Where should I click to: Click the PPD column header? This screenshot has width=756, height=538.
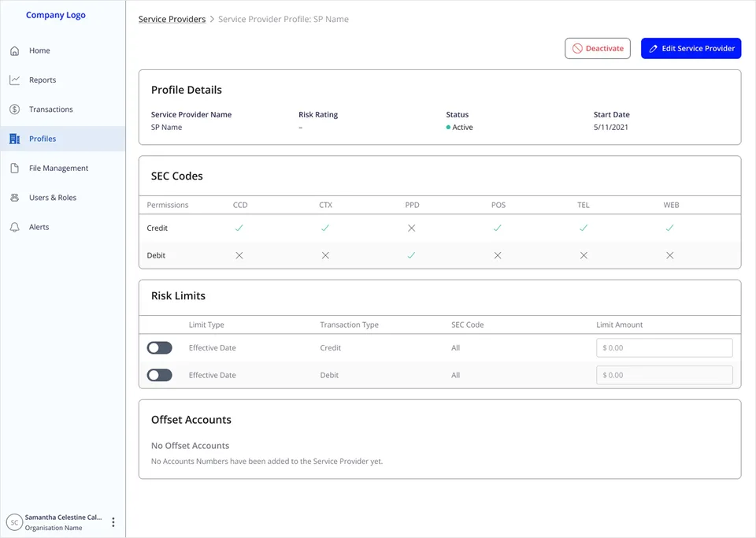pos(412,205)
